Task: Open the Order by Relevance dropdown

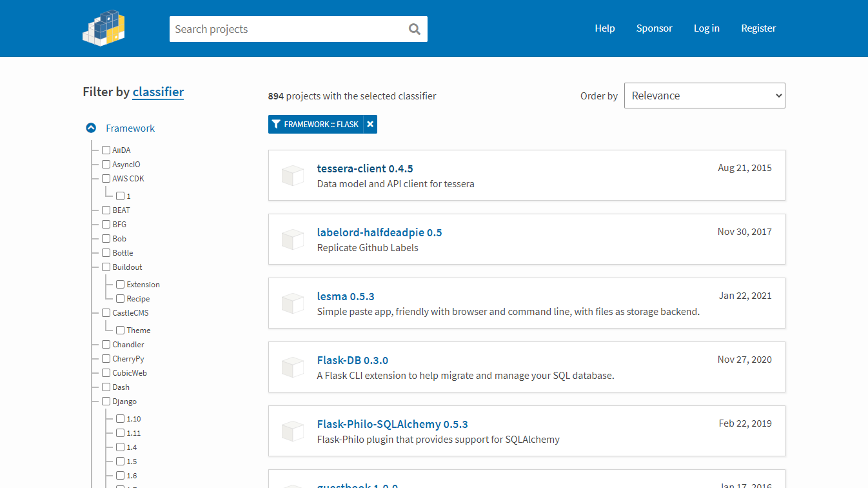Action: point(705,96)
